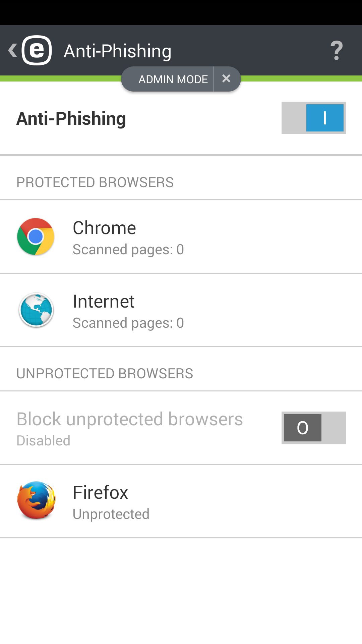This screenshot has width=362, height=644.
Task: Tap the Block unprotected browsers text
Action: click(x=130, y=419)
